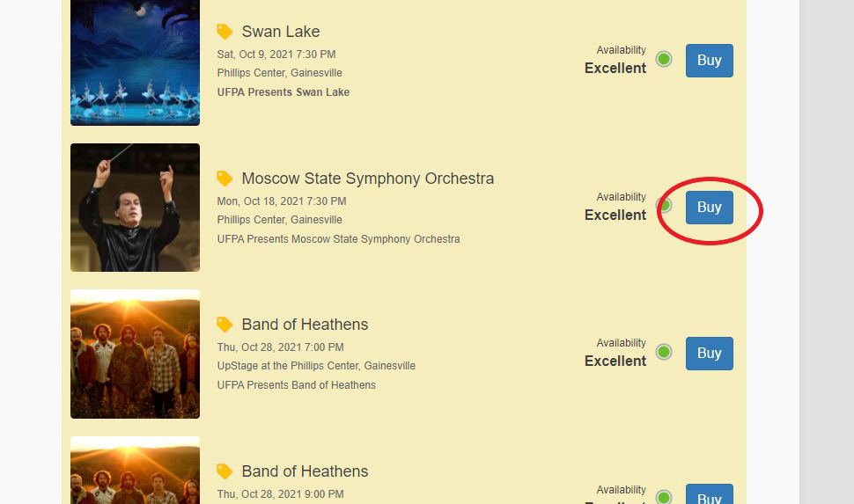854x504 pixels.
Task: Open the Moscow State Symphony Orchestra title link
Action: [x=367, y=179]
